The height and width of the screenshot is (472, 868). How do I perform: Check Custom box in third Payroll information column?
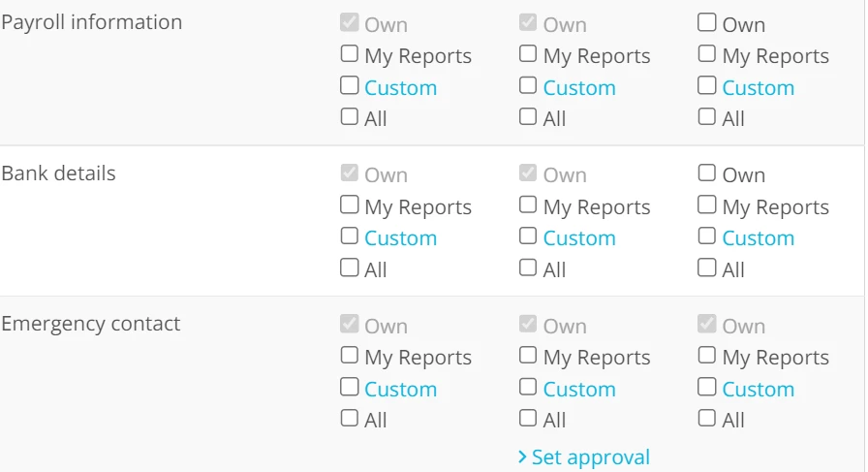pyautogui.click(x=707, y=85)
